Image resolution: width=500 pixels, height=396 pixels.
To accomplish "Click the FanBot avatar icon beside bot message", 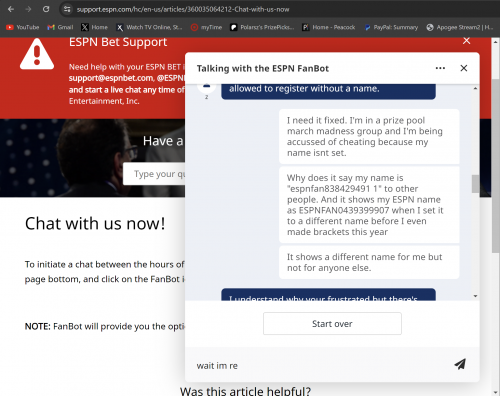I will (x=206, y=87).
